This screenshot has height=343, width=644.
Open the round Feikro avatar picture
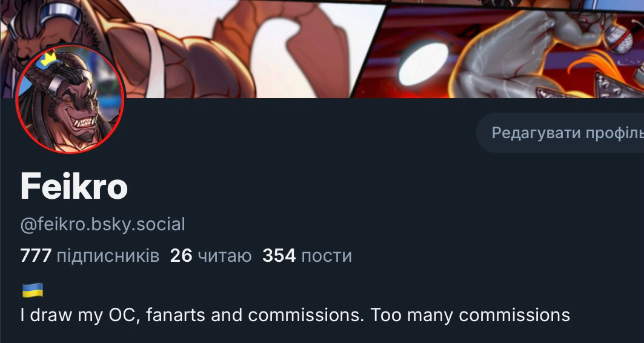click(x=70, y=99)
